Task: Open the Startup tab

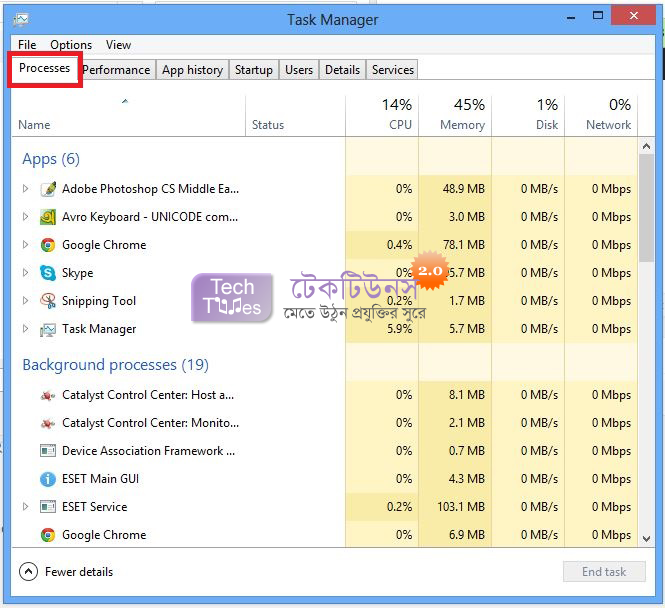Action: (254, 70)
